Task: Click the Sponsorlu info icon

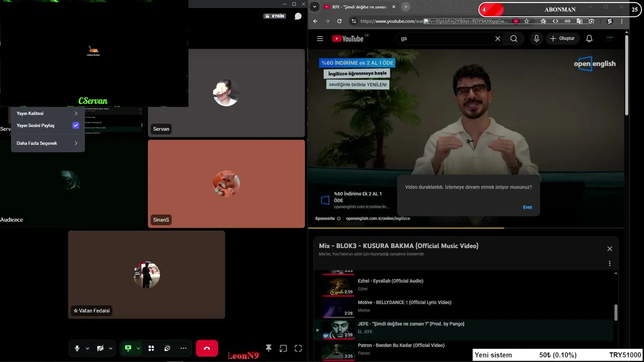Action: point(339,219)
